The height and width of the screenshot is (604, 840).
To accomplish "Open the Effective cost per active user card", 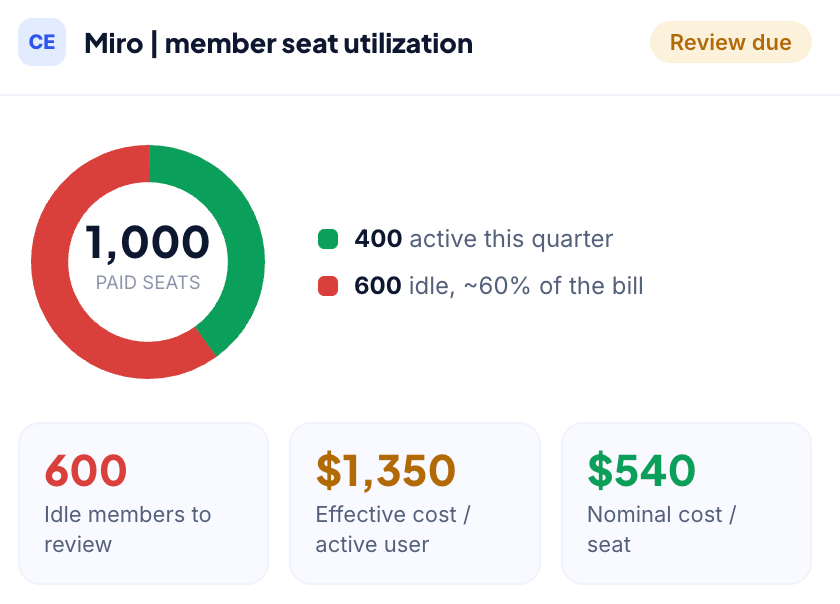I will [x=415, y=503].
